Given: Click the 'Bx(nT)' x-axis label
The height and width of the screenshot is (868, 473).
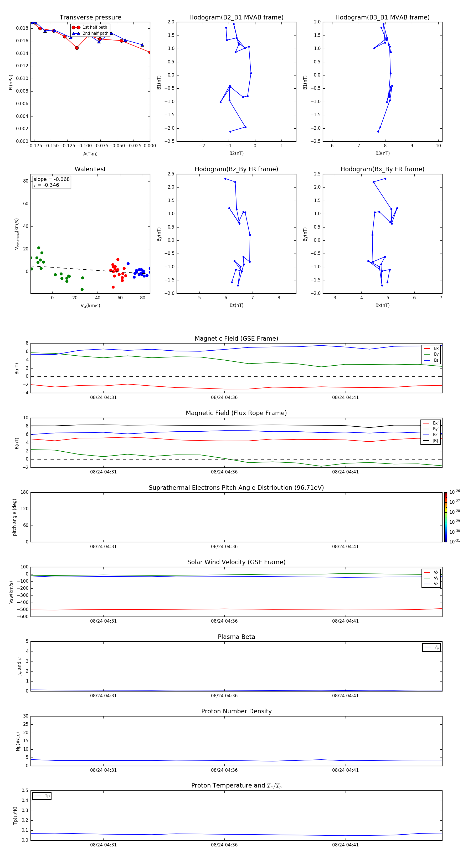Looking at the screenshot, I should tap(382, 305).
